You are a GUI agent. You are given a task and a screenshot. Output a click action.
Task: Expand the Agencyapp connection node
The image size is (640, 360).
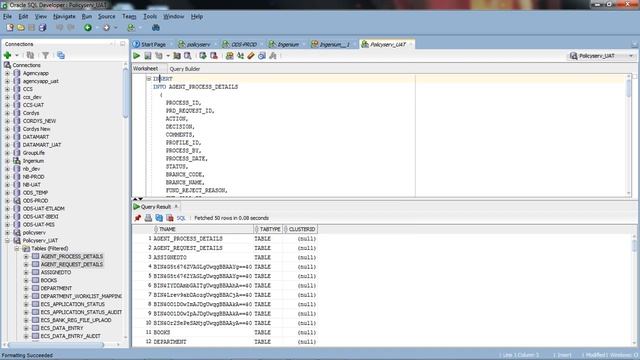pyautogui.click(x=7, y=73)
